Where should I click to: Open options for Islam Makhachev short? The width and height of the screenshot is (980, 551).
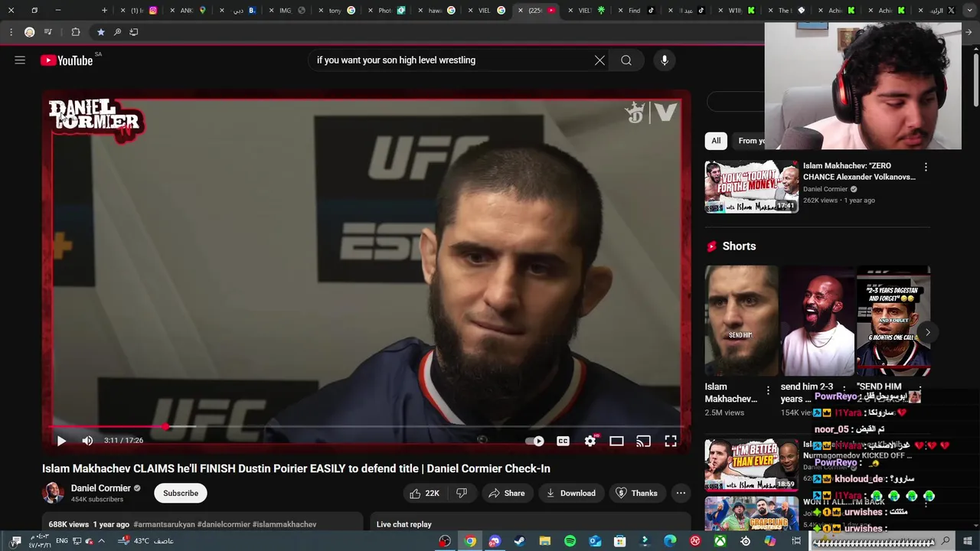click(768, 391)
